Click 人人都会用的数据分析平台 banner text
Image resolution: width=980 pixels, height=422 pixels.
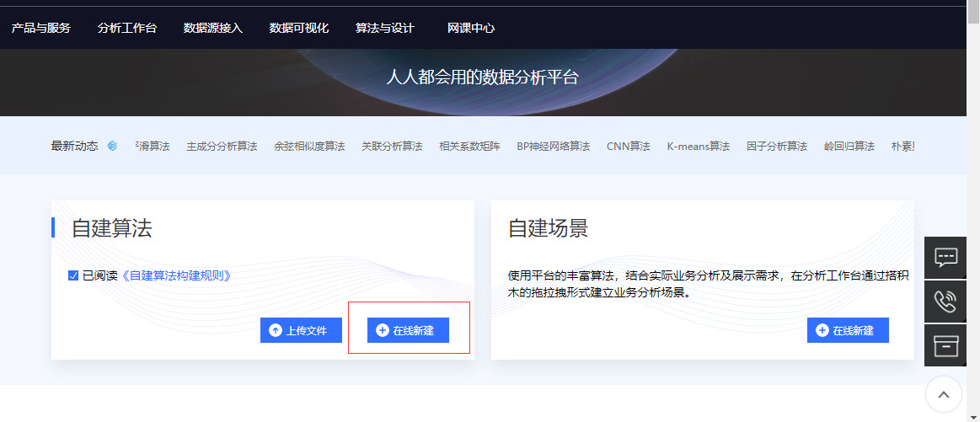click(x=483, y=77)
